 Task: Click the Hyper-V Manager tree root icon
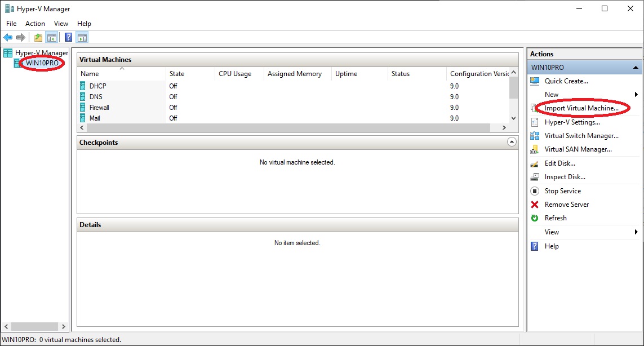pyautogui.click(x=8, y=53)
